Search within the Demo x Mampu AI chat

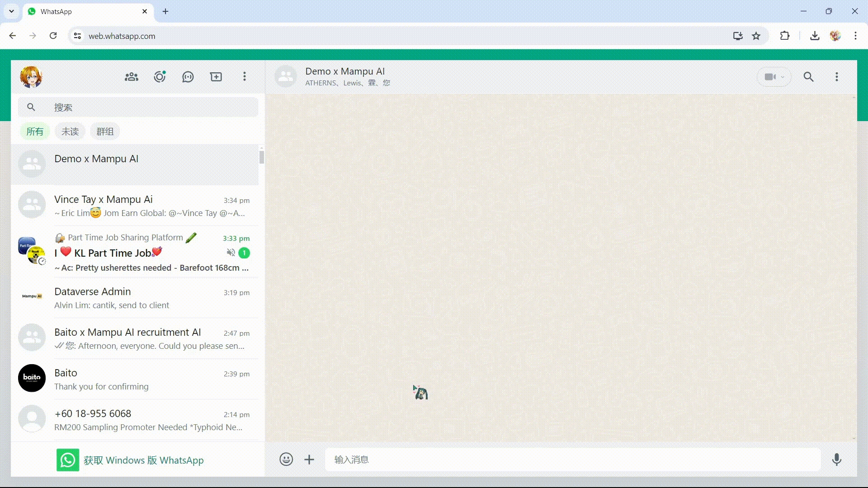click(x=808, y=77)
